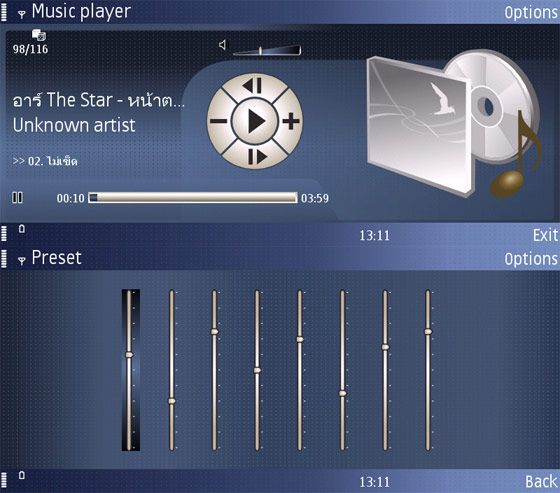The height and width of the screenshot is (493, 560).
Task: Skip to previous track using wheel top
Action: 253,86
